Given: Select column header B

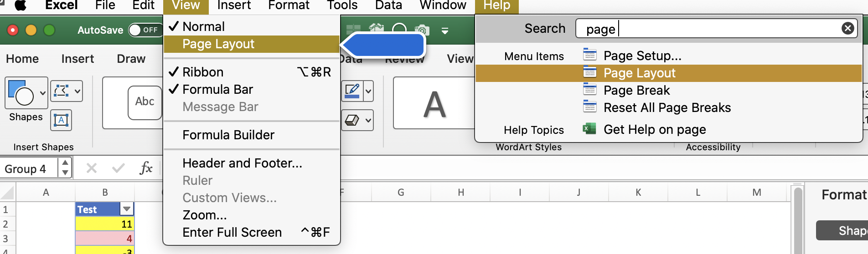Looking at the screenshot, I should click(105, 192).
